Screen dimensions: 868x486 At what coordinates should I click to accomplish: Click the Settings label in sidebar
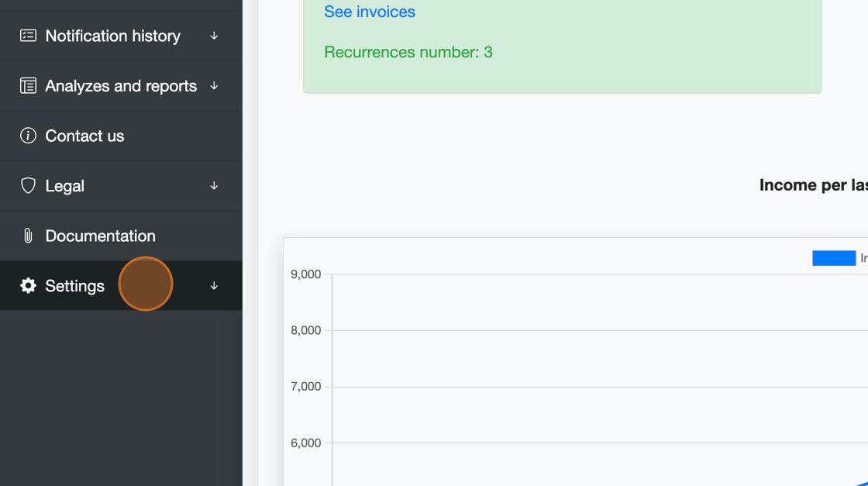pos(74,286)
